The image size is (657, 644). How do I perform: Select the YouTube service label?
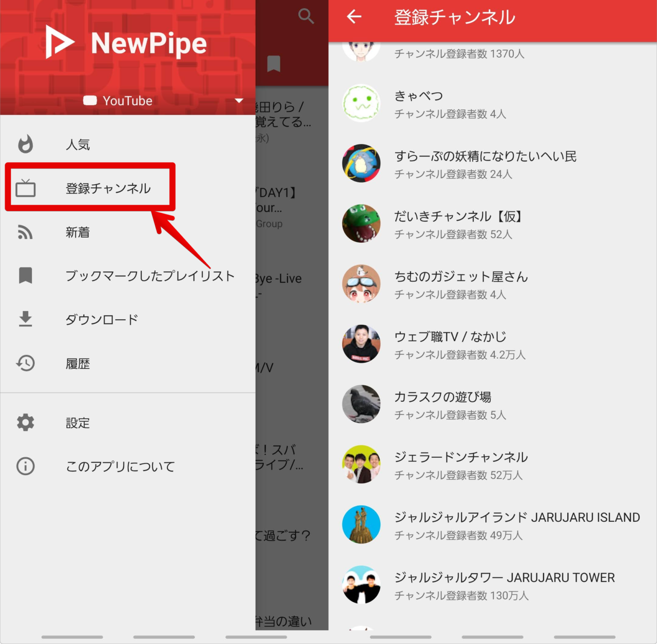127,101
